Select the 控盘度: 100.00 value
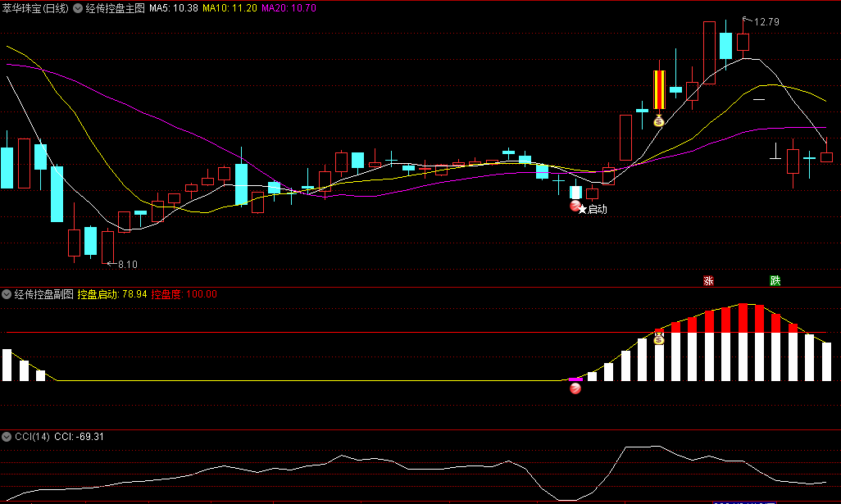841x504 pixels. point(184,294)
